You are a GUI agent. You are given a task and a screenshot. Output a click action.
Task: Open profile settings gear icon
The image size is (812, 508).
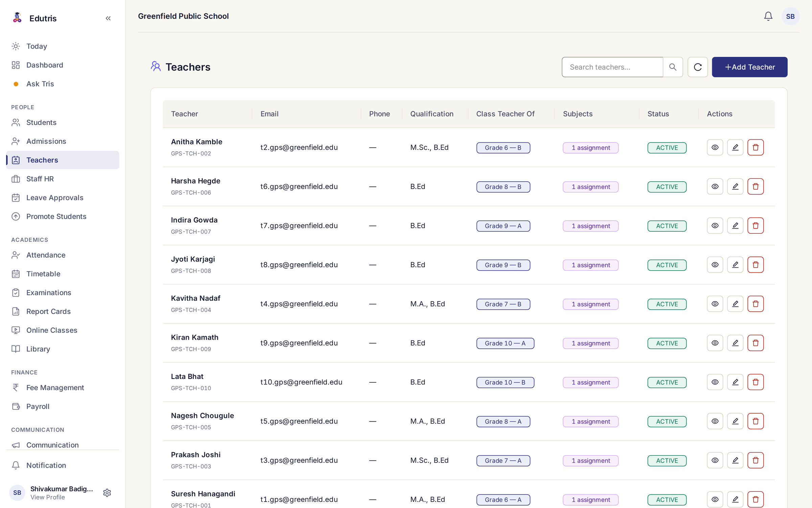(x=107, y=493)
